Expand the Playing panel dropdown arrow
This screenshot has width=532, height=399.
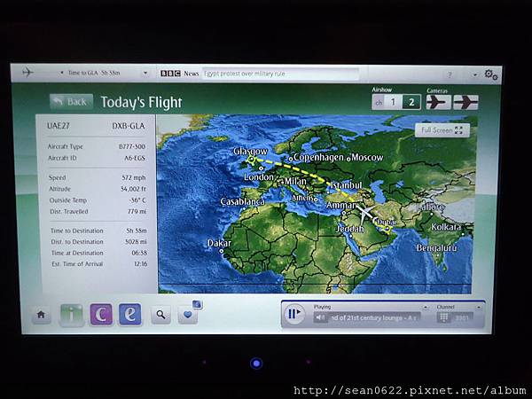[x=425, y=307]
